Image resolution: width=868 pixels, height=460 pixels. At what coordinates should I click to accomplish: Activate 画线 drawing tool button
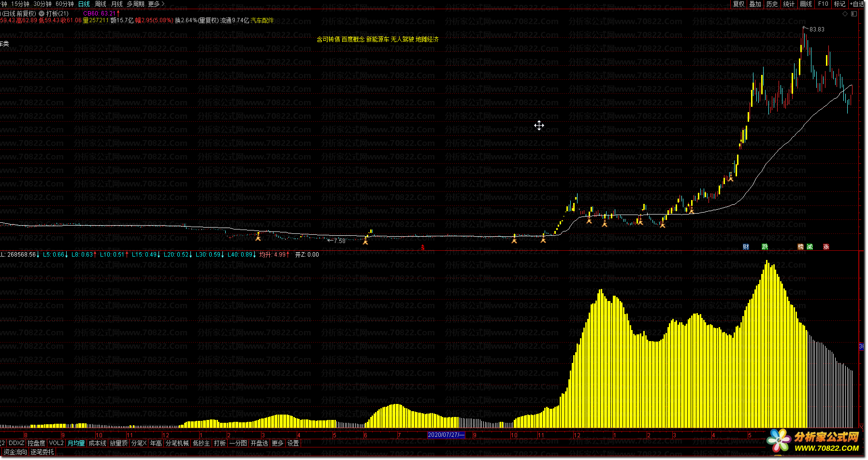(x=806, y=4)
